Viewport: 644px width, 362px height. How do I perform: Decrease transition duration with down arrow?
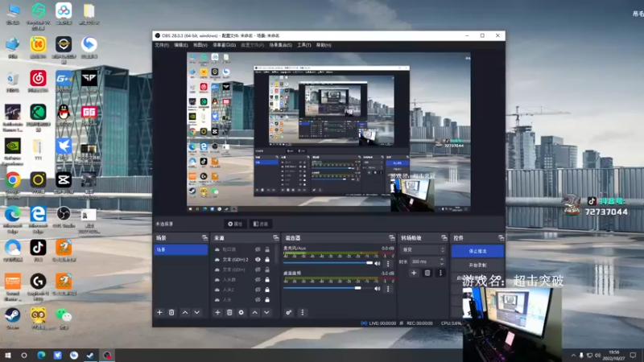pyautogui.click(x=442, y=264)
